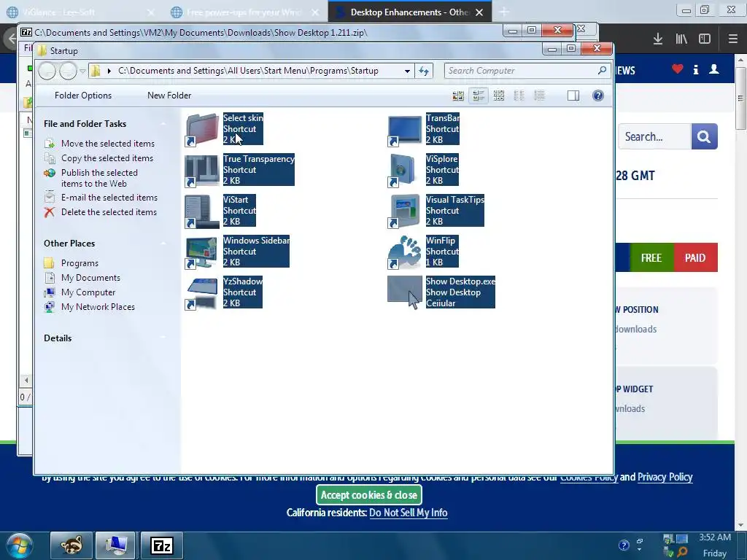The height and width of the screenshot is (560, 747).
Task: Click the info icon on website header
Action: click(x=695, y=69)
